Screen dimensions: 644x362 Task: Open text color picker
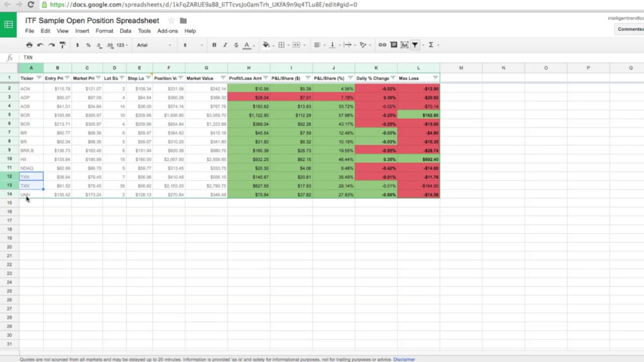point(247,45)
